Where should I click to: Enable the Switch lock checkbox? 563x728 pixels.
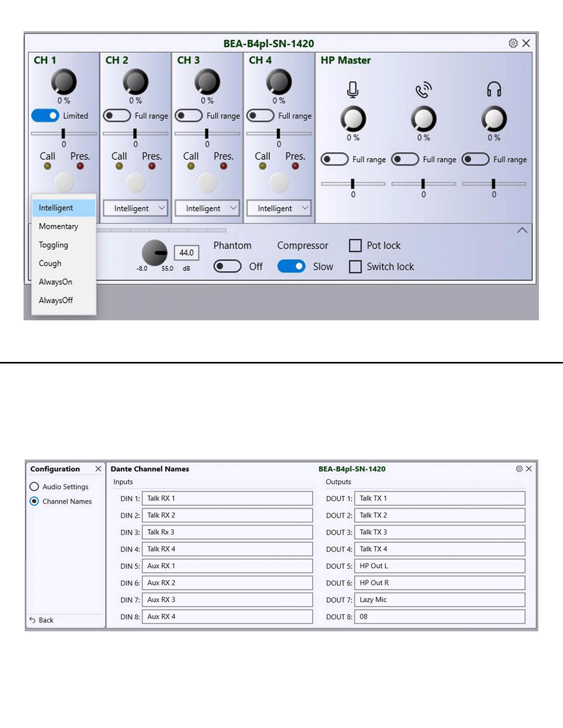click(355, 267)
